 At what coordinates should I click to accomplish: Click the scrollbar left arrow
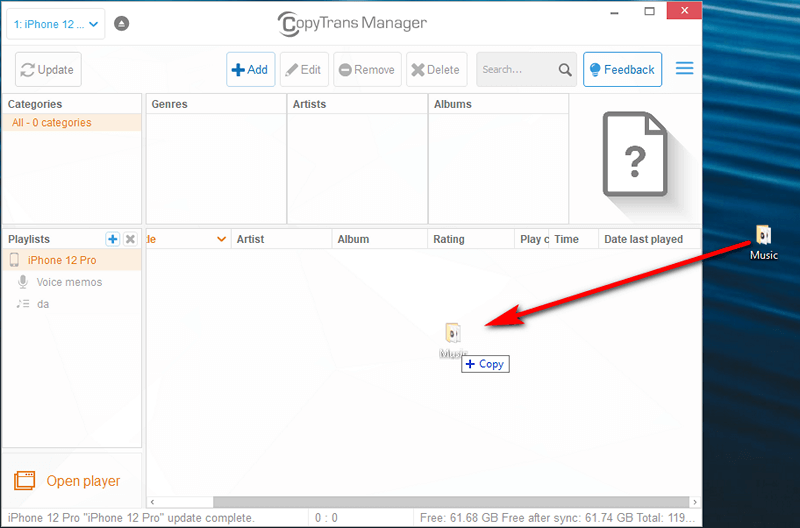[x=152, y=502]
